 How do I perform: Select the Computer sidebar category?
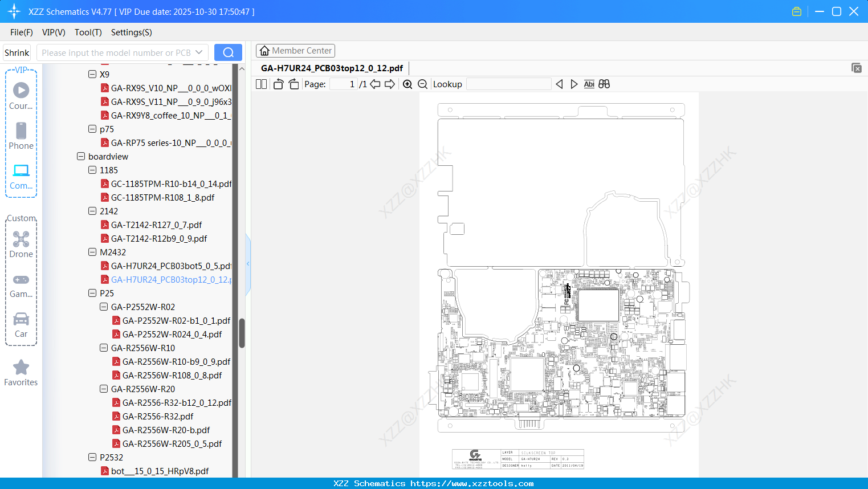21,177
